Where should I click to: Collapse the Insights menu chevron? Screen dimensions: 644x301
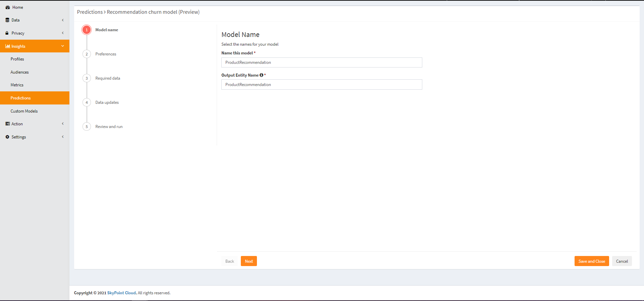63,46
